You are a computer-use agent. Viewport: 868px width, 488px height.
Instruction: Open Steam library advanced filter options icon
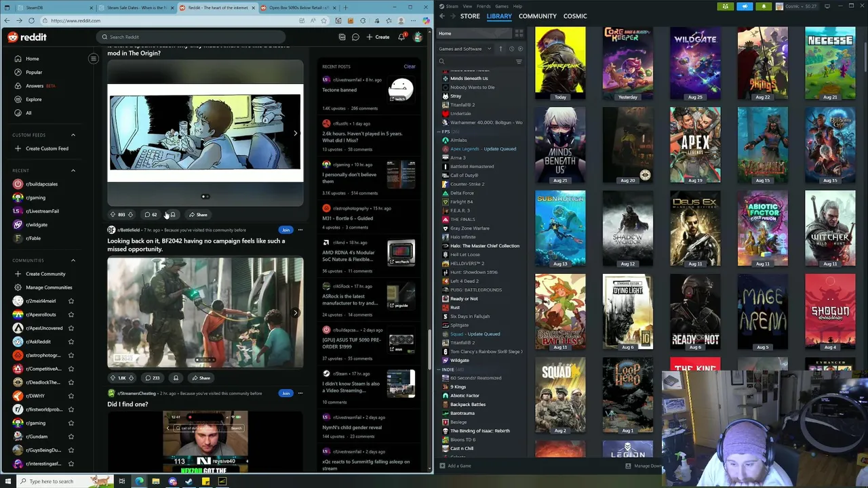519,62
